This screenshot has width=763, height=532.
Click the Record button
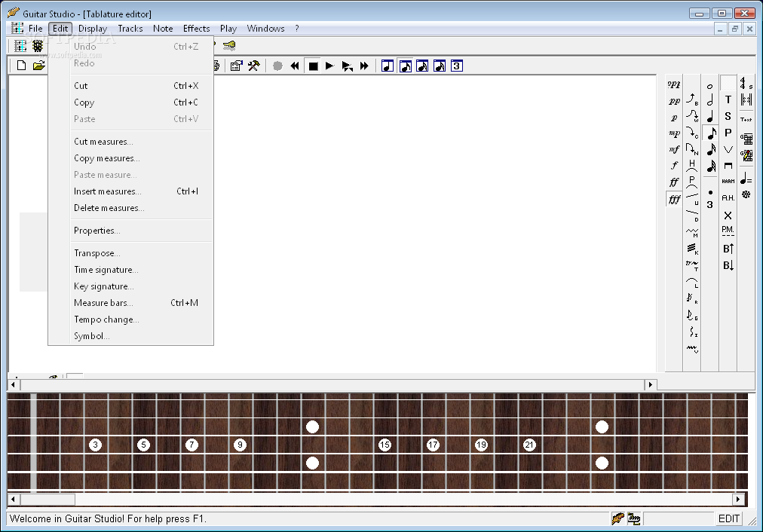(277, 66)
